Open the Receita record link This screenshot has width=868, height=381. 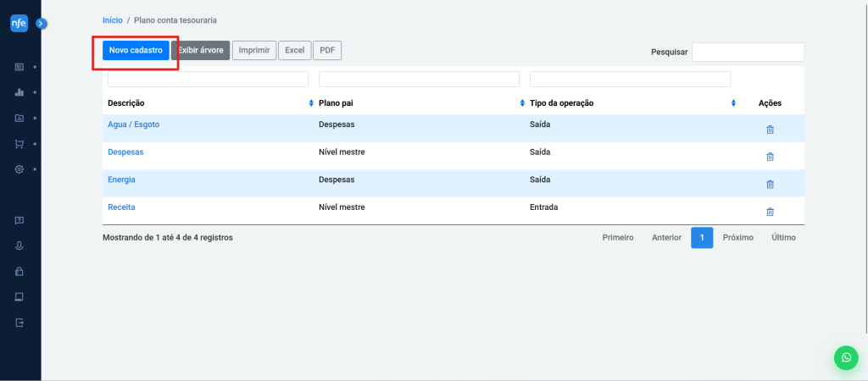(121, 207)
